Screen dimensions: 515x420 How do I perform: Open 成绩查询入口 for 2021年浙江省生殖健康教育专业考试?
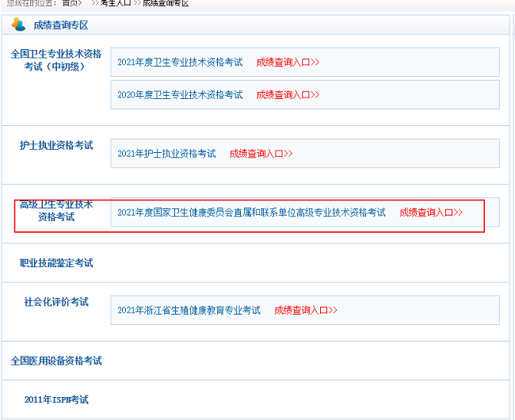305,310
